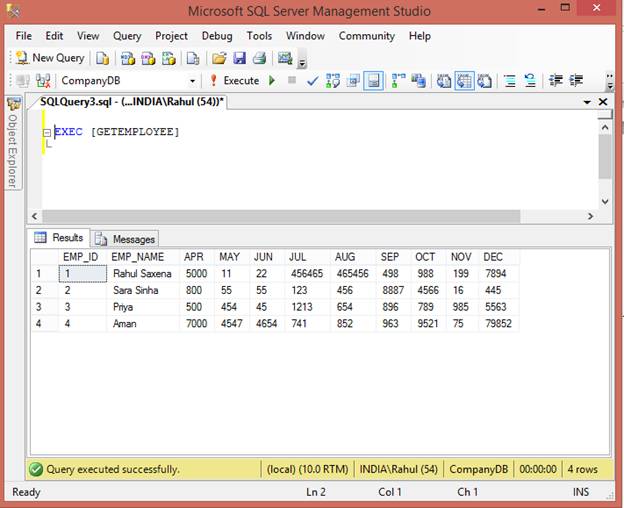Screen dimensions: 624x508
Task: Open the Edit menu
Action: coord(54,36)
